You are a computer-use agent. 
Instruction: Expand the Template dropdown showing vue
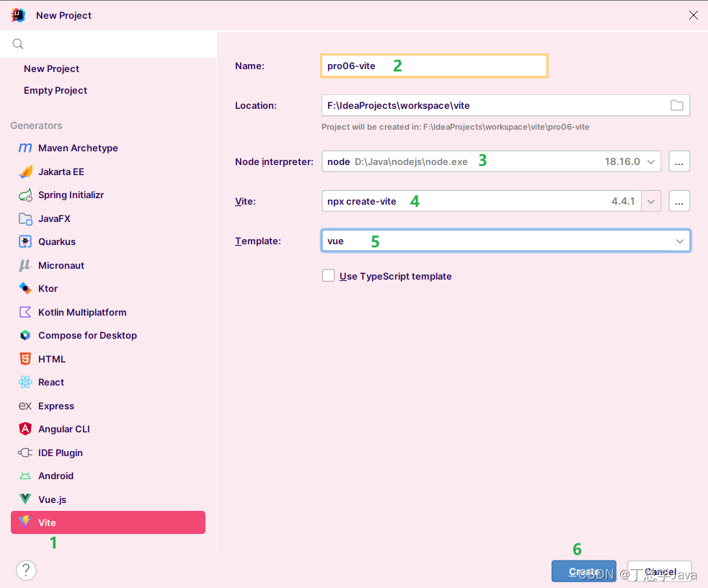(x=678, y=241)
